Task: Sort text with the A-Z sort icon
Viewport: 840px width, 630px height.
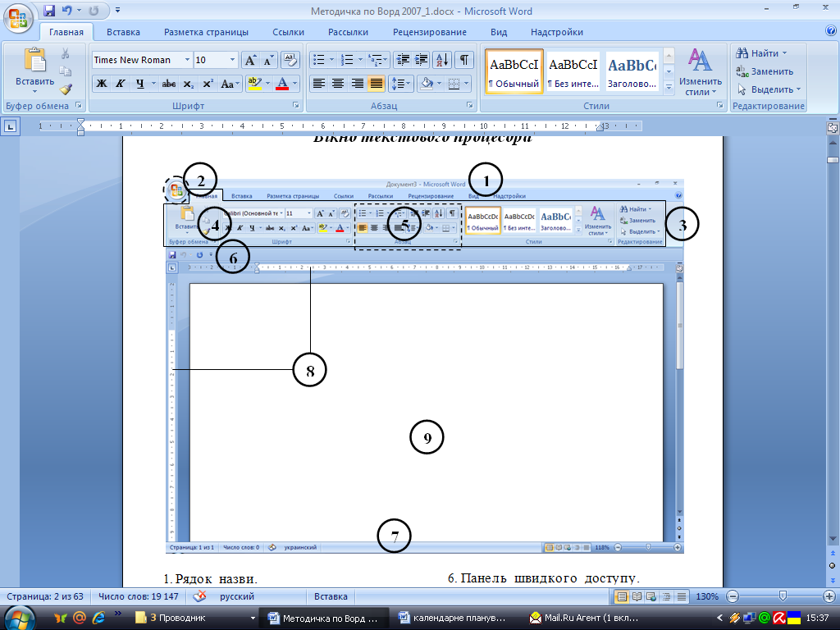Action: click(x=442, y=60)
